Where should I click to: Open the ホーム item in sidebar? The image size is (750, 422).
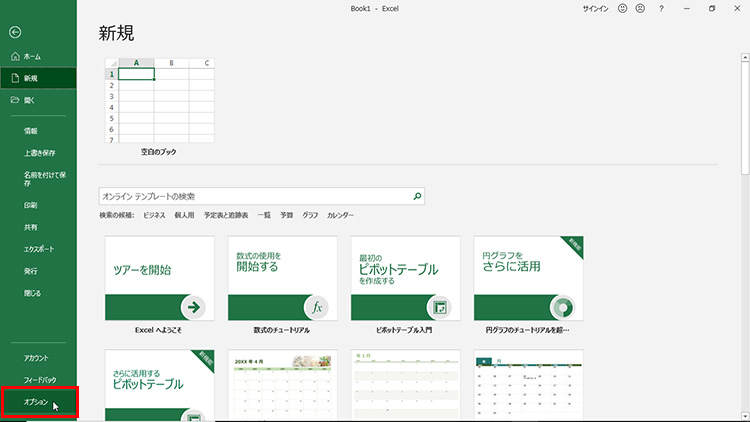coord(32,57)
